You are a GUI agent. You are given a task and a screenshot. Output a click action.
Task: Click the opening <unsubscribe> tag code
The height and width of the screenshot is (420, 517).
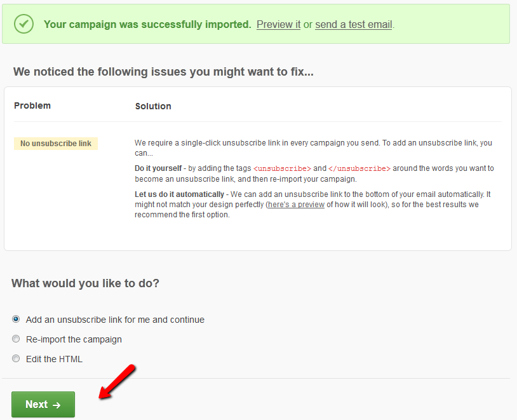point(282,168)
